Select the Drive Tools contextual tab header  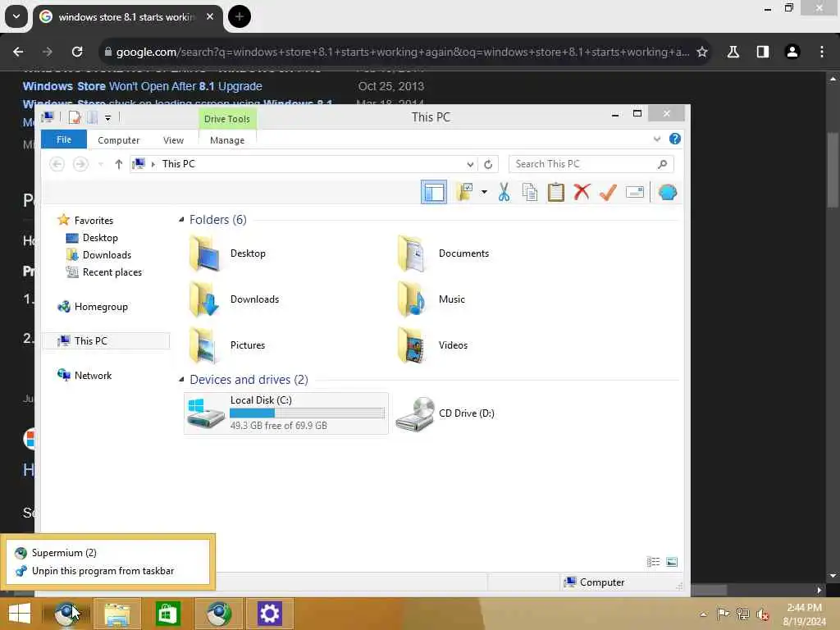pos(227,118)
